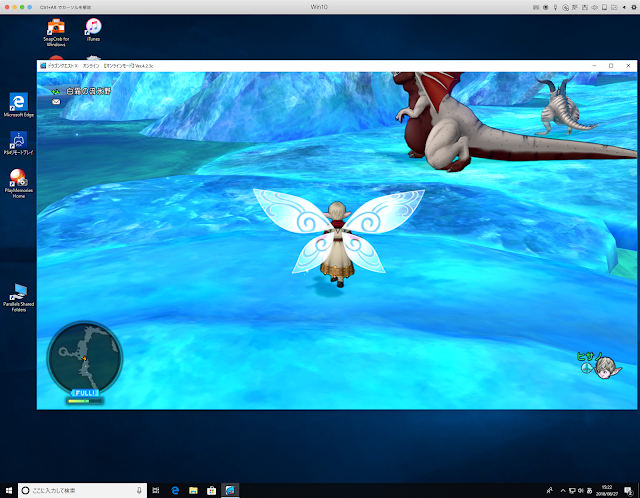640x498 pixels.
Task: Click the Parallels left-arrow collapse icon
Action: click(624, 7)
